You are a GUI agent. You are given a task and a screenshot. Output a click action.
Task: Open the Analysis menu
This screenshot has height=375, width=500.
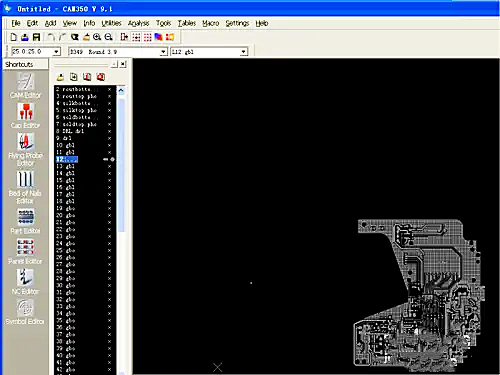[x=138, y=23]
